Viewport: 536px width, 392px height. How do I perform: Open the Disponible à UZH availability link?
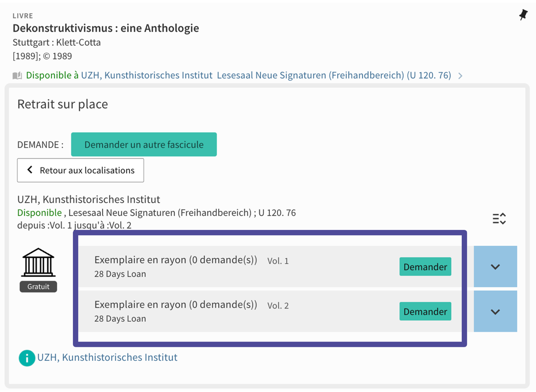[238, 75]
